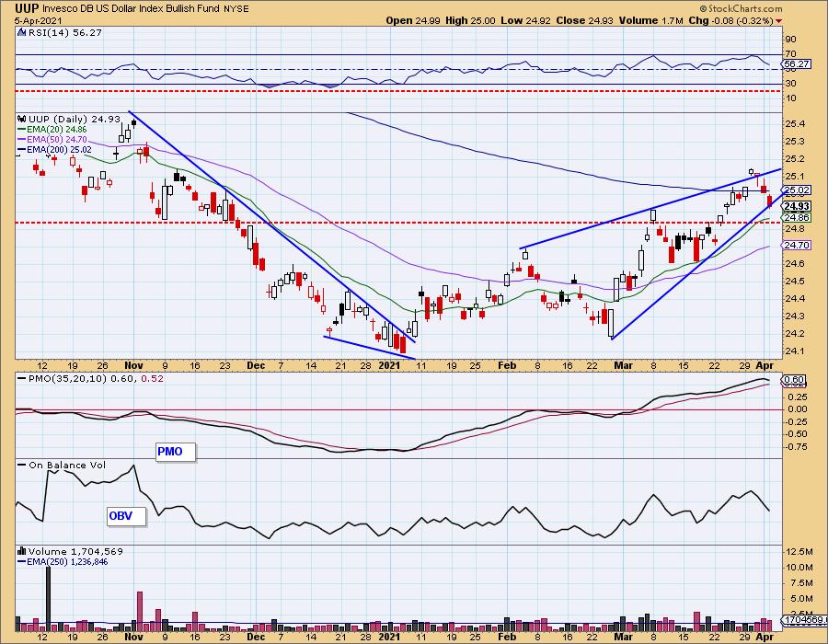Click the blue PMO annotation box
Screen dimensions: 828x644
coord(176,452)
